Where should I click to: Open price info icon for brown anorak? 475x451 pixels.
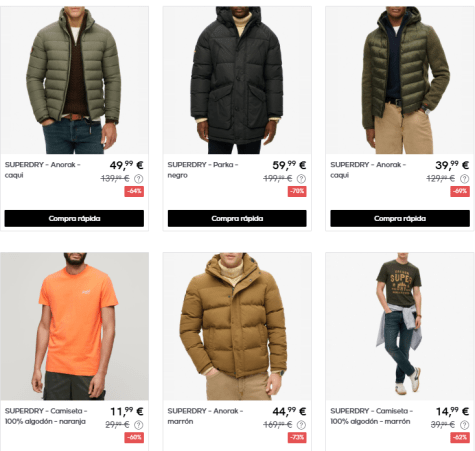tap(301, 425)
